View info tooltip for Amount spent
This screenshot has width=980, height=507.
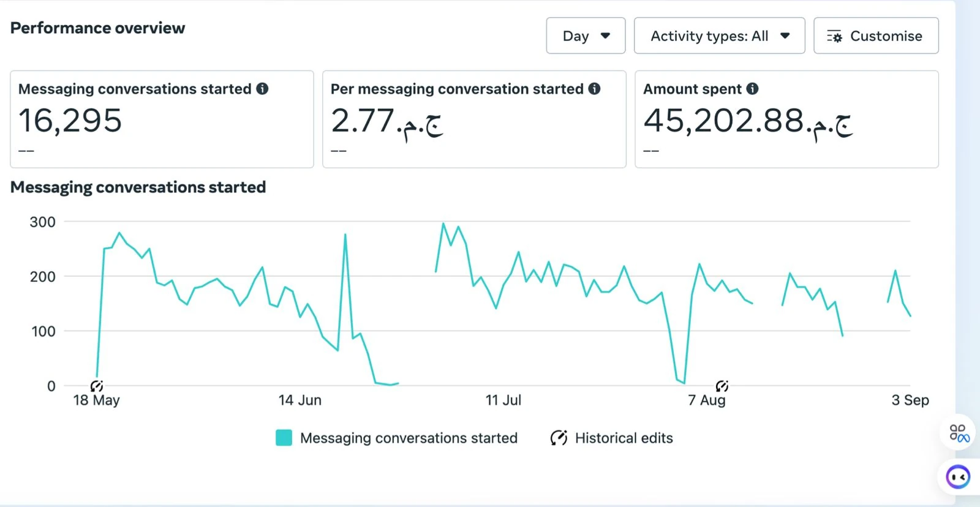point(752,89)
